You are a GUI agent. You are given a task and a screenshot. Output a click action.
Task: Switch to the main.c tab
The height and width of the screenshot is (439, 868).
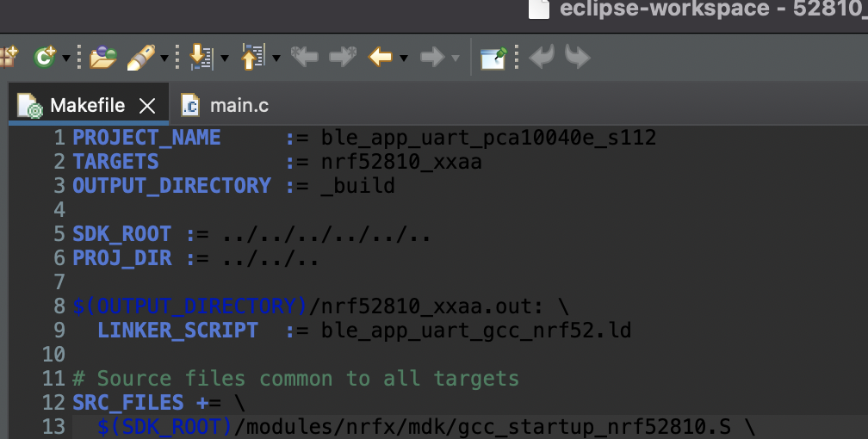pyautogui.click(x=226, y=105)
